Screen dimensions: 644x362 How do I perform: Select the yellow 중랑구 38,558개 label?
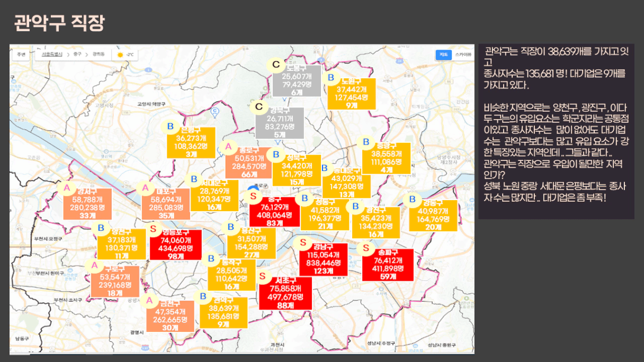pos(386,158)
